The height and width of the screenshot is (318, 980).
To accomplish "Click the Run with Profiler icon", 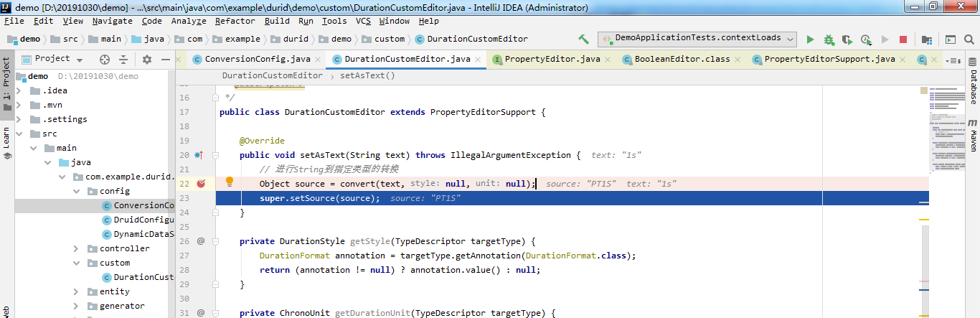I will [x=866, y=39].
